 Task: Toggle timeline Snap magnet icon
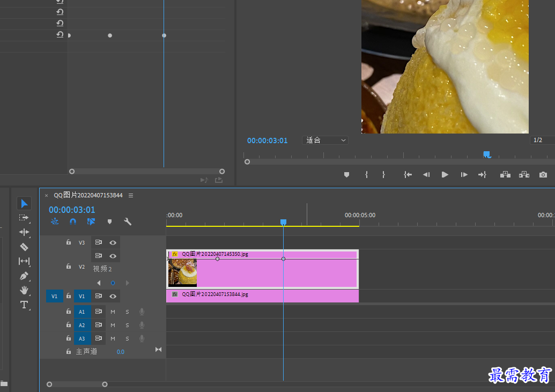click(x=73, y=221)
